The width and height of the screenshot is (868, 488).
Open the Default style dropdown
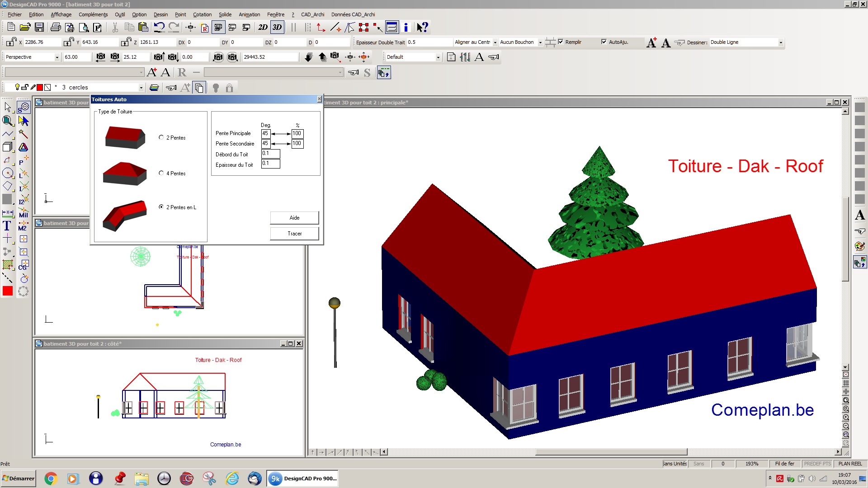tap(438, 57)
